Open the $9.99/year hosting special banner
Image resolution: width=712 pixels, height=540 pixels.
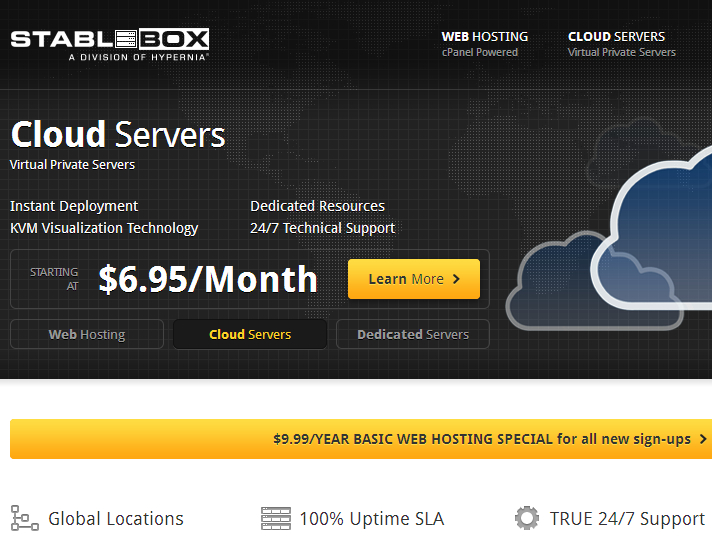coord(361,439)
